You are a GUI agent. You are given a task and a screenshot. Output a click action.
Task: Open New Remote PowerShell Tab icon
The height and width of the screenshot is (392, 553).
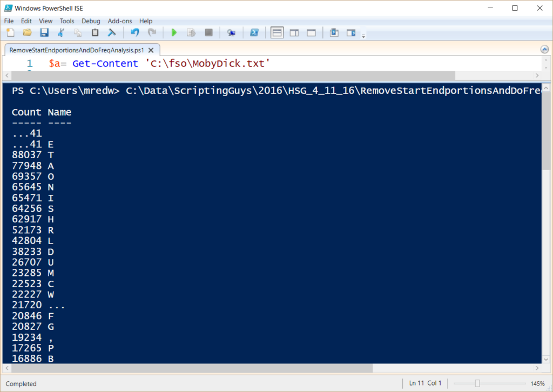pos(231,33)
